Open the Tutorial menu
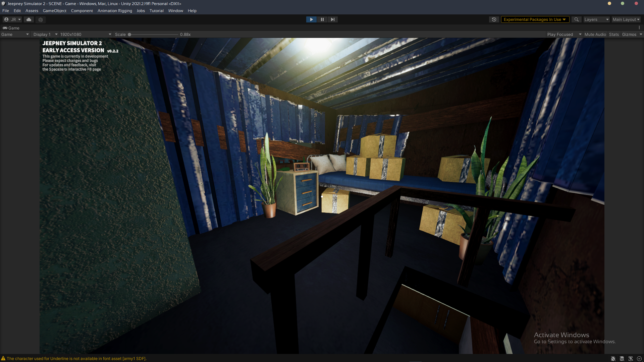The width and height of the screenshot is (644, 362). coord(157,11)
